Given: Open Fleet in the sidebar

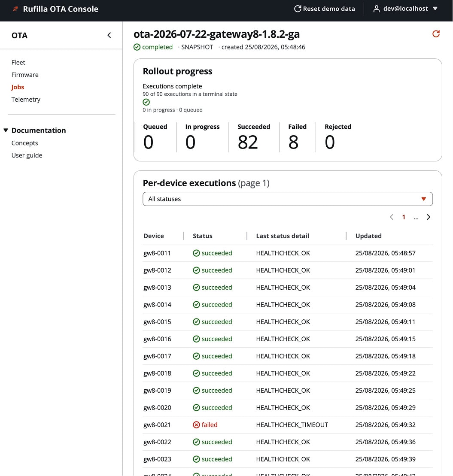Looking at the screenshot, I should (x=18, y=62).
